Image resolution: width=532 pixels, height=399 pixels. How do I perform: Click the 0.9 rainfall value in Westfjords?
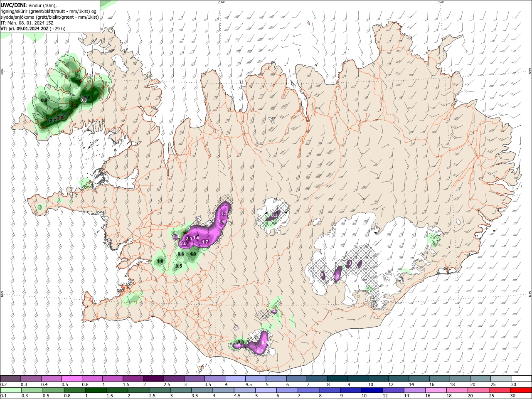pos(44,101)
